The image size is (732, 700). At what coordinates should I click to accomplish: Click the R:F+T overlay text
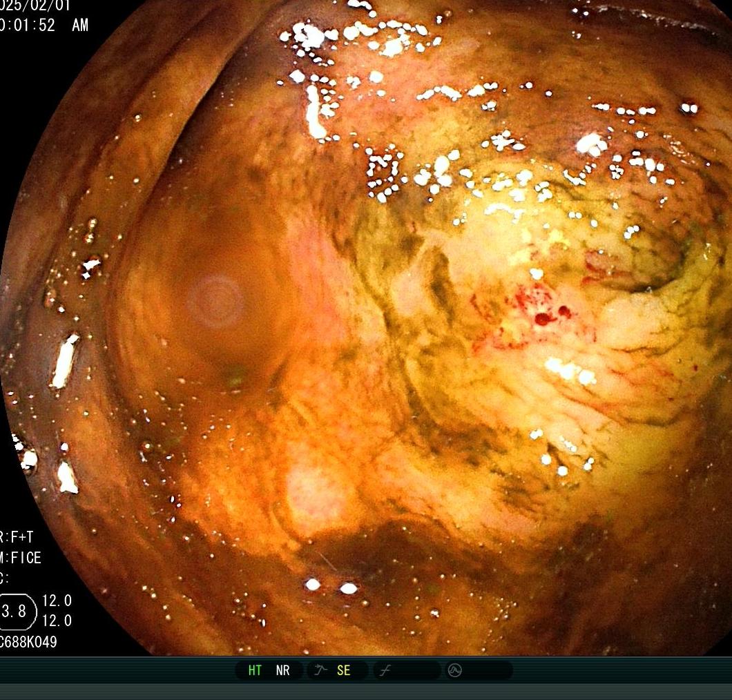(x=17, y=537)
